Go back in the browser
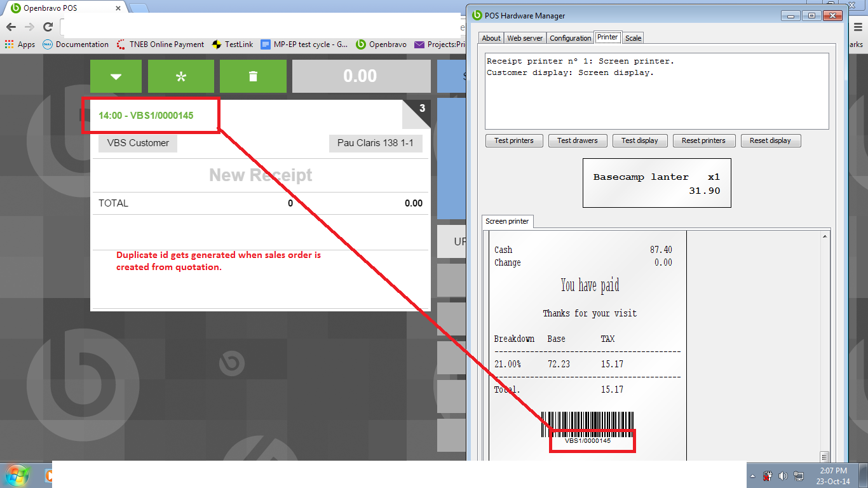868x488 pixels. click(11, 27)
